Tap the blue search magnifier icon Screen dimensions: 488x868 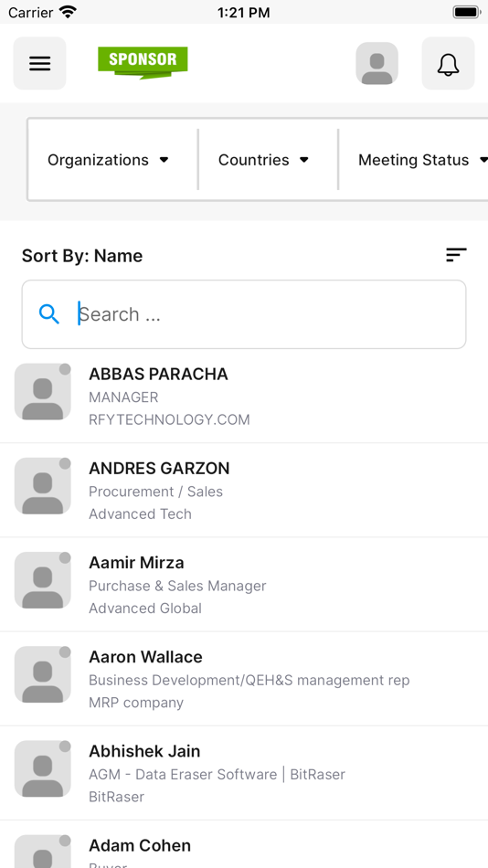click(49, 314)
